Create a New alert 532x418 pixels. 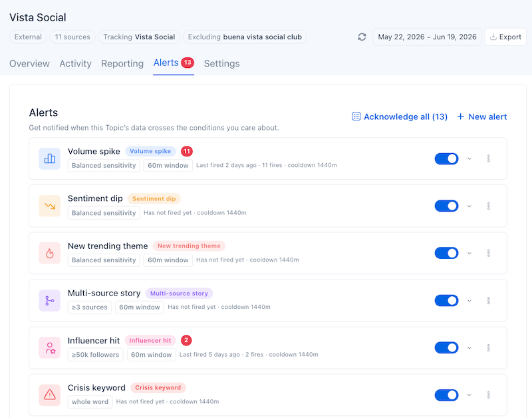pos(482,116)
